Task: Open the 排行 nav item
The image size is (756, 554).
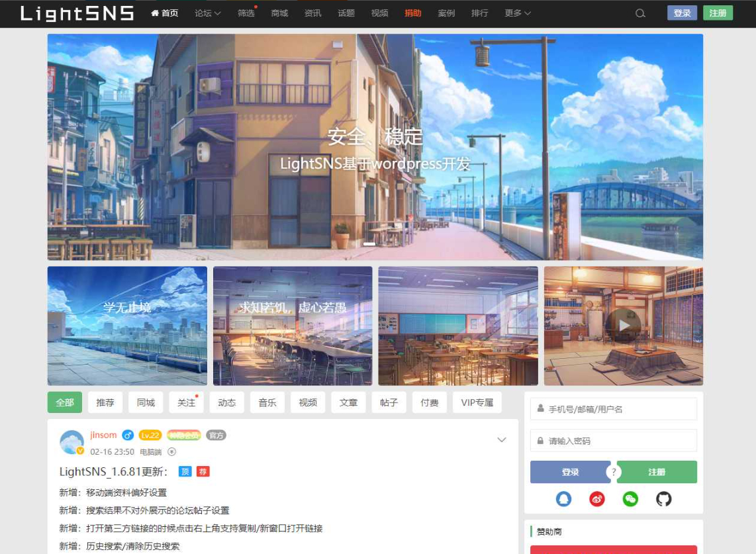Action: point(480,13)
